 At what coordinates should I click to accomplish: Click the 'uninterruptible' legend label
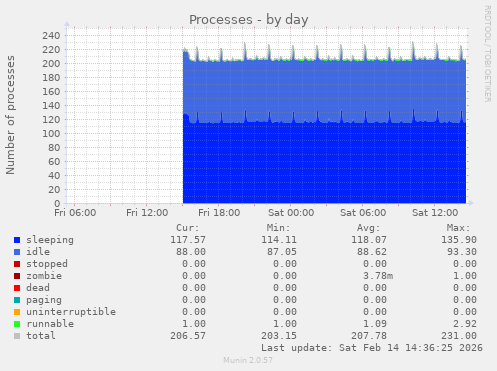point(71,312)
